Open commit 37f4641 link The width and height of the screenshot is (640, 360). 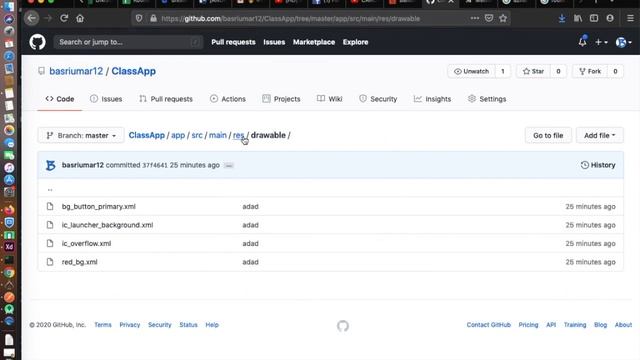tap(155, 165)
